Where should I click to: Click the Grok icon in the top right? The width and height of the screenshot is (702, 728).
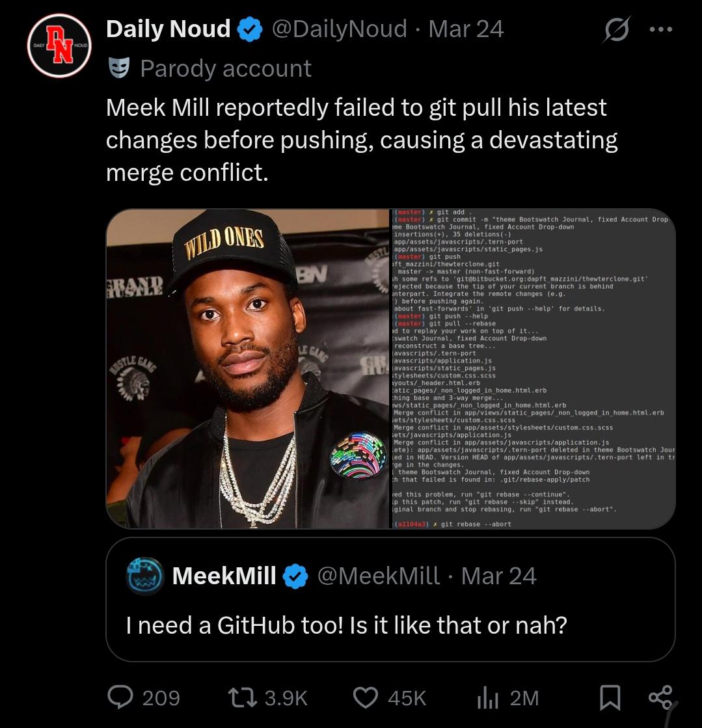(x=615, y=29)
